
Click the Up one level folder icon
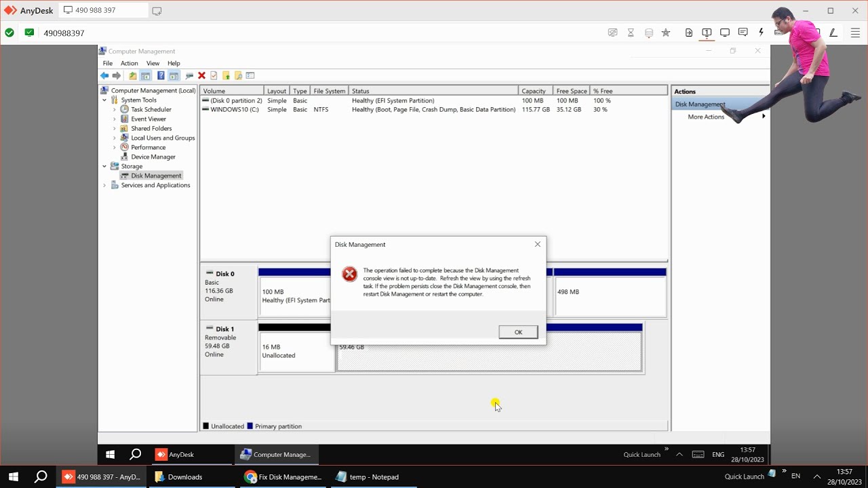133,75
